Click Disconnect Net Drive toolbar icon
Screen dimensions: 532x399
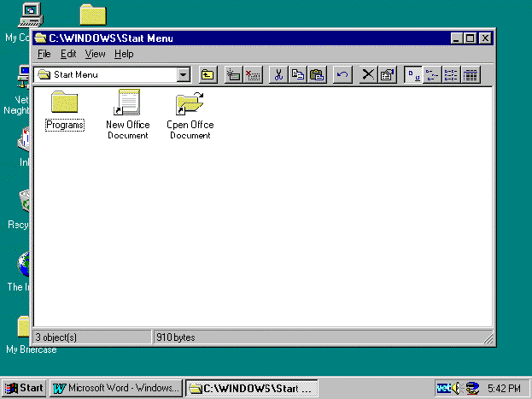point(252,75)
